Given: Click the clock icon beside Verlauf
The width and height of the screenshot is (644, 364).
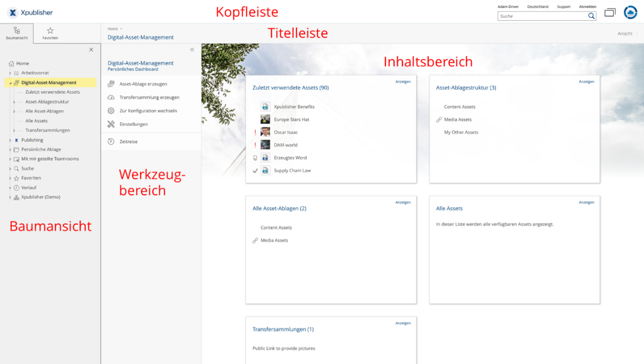Looking at the screenshot, I should (x=17, y=188).
